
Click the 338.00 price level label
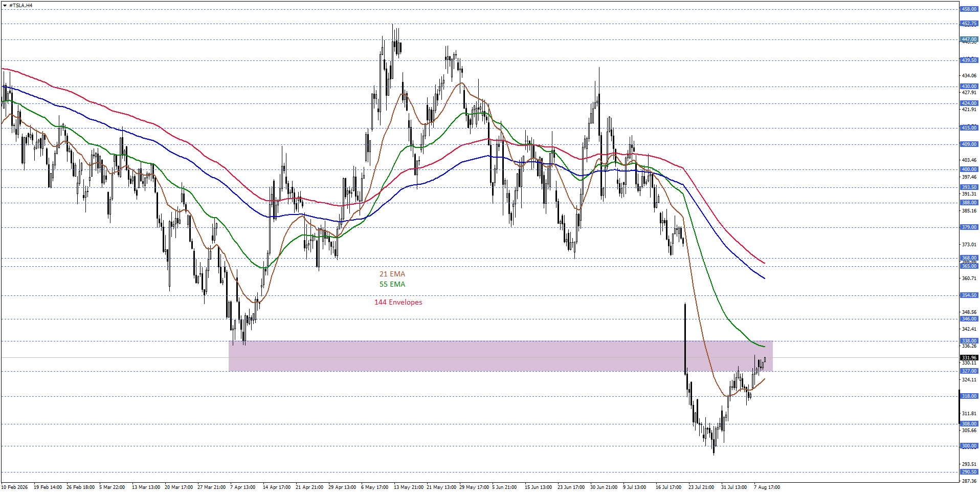click(969, 341)
